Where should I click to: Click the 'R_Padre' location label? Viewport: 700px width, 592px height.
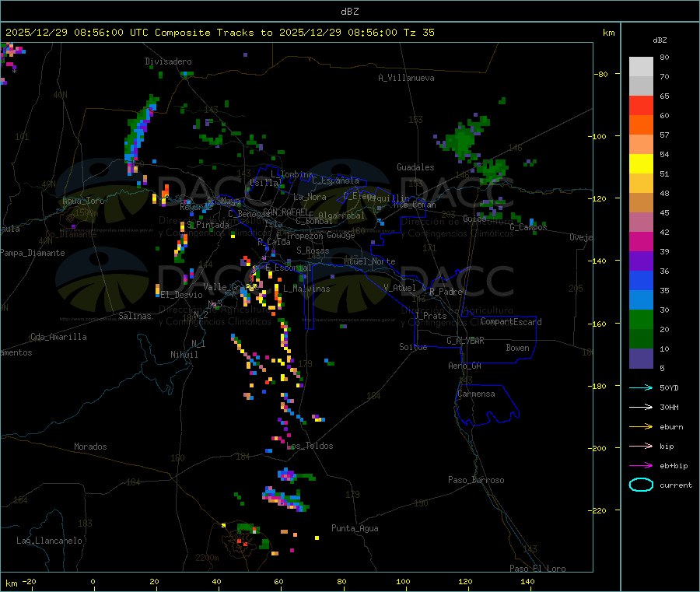point(446,292)
